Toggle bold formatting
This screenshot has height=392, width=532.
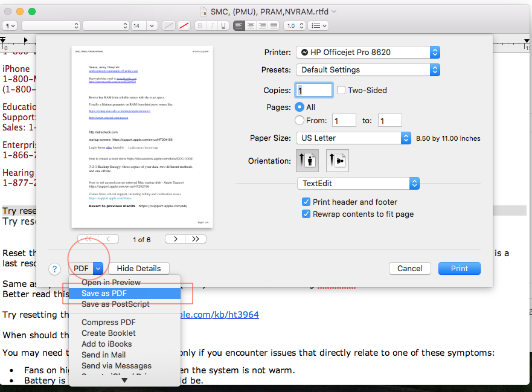click(x=200, y=26)
